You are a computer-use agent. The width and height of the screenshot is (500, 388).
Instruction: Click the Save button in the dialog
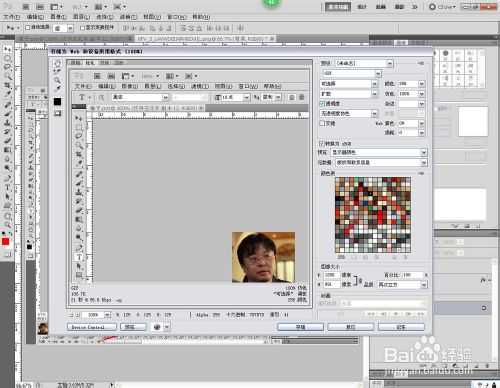point(300,327)
